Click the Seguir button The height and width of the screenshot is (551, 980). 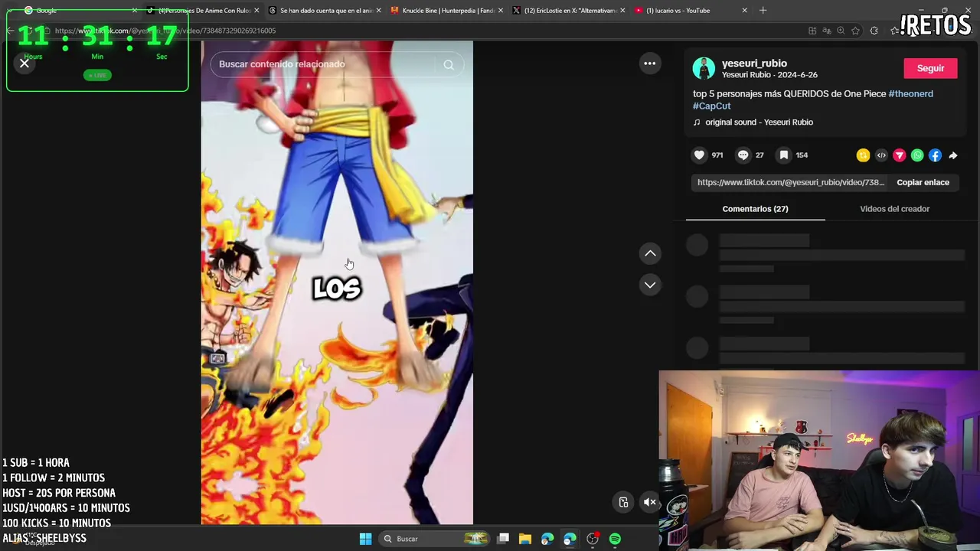click(x=930, y=68)
